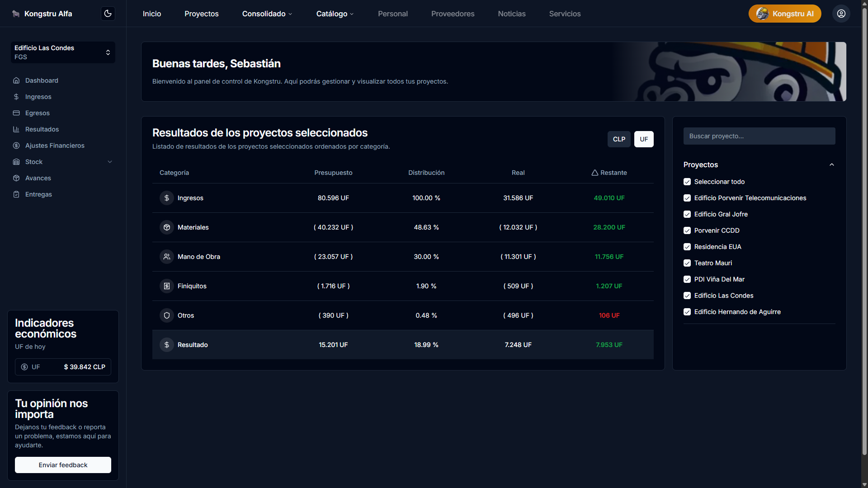Image resolution: width=868 pixels, height=488 pixels.
Task: Click the Materiales row box icon
Action: click(x=167, y=227)
